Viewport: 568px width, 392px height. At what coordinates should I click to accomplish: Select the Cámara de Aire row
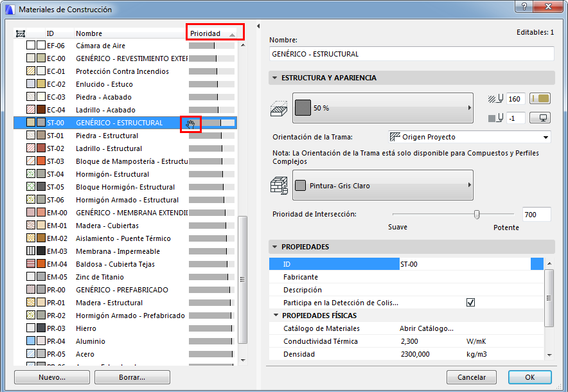pyautogui.click(x=125, y=46)
